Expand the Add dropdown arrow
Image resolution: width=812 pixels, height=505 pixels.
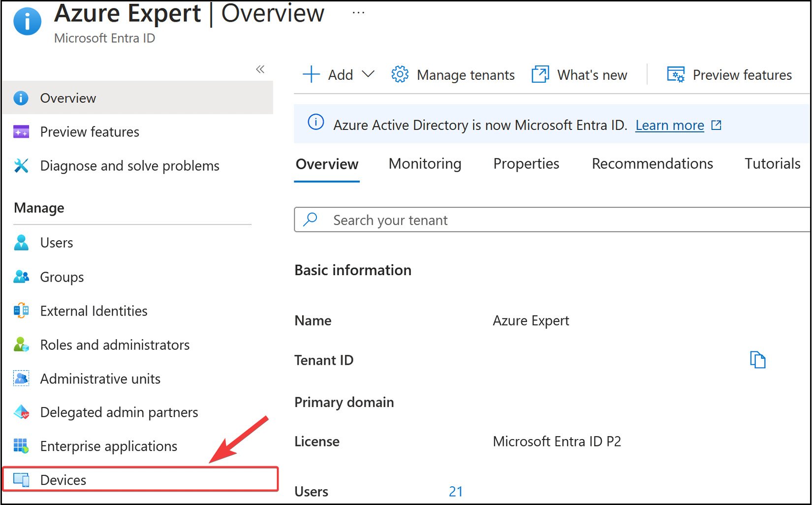(x=368, y=74)
